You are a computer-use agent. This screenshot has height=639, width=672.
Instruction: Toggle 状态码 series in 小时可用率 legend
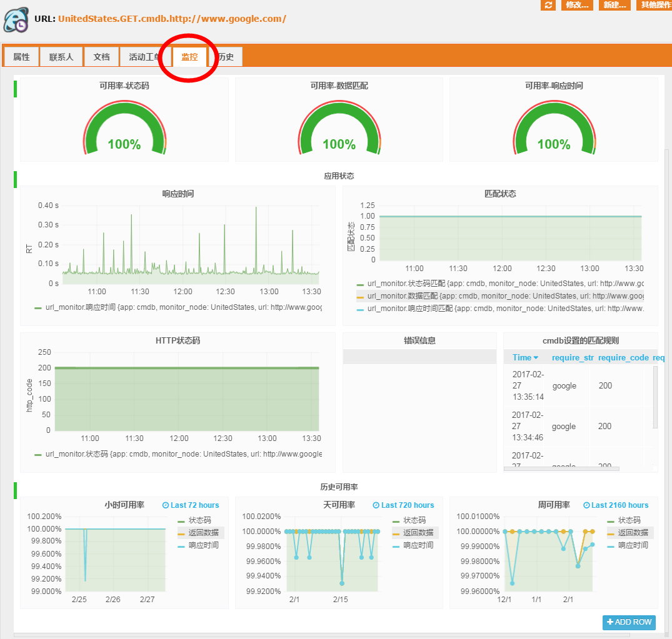[x=199, y=520]
